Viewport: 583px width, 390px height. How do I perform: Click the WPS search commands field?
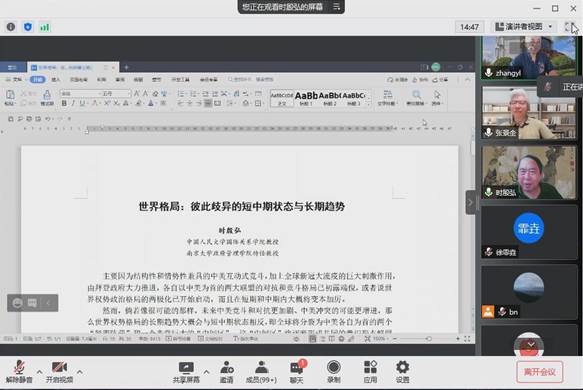pos(251,80)
